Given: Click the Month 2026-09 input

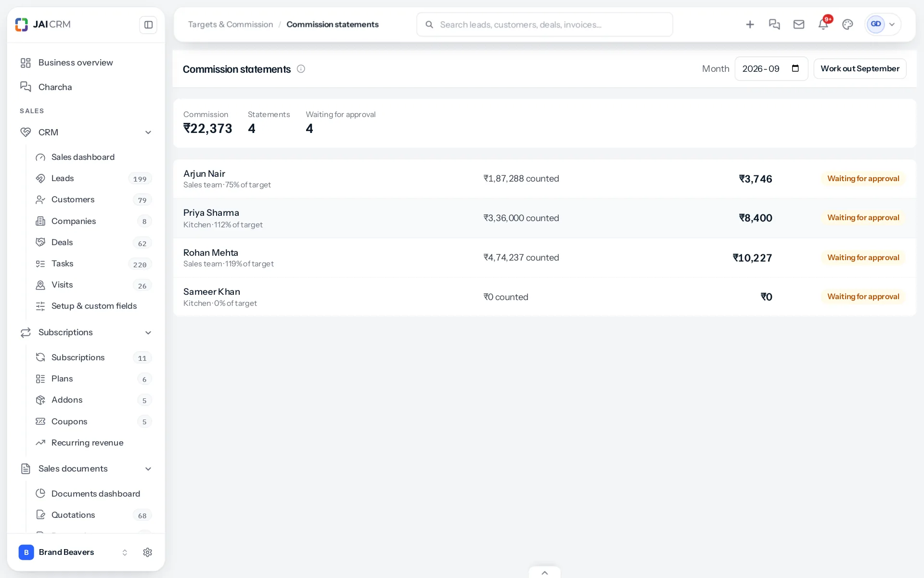Looking at the screenshot, I should click(771, 68).
